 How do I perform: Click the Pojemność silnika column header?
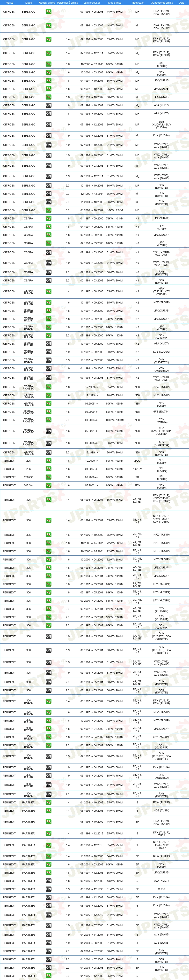(x=68, y=3)
